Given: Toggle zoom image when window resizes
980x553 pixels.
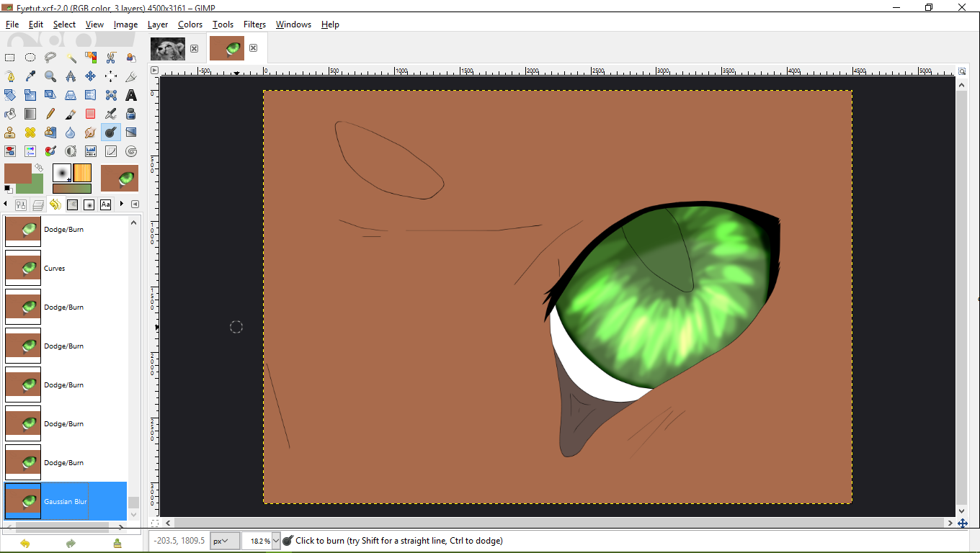Looking at the screenshot, I should [x=962, y=71].
